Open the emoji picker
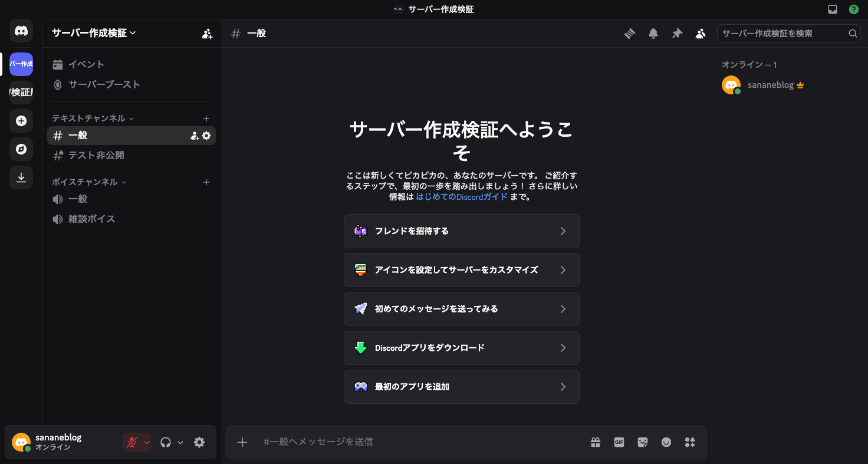Viewport: 868px width, 464px height. (x=666, y=442)
